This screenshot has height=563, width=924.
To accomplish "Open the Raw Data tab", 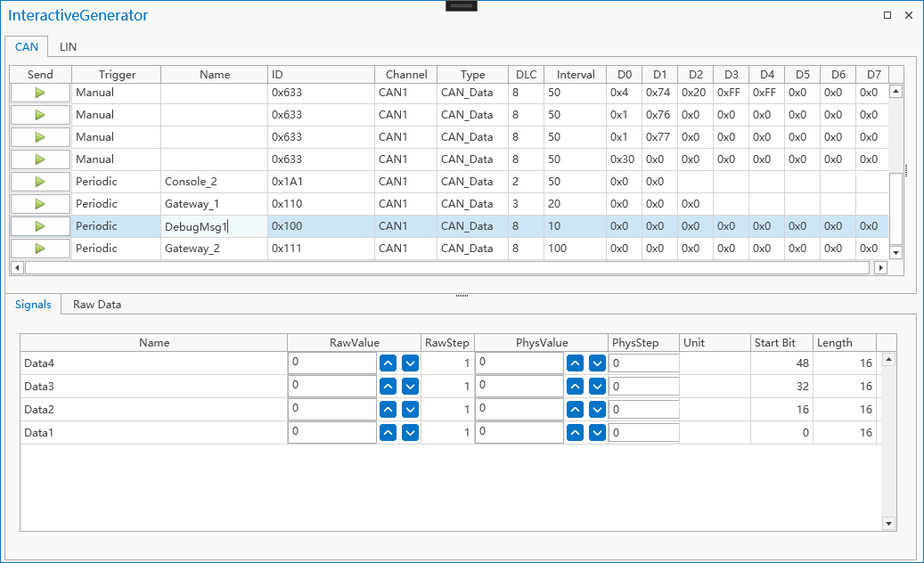I will pos(97,305).
